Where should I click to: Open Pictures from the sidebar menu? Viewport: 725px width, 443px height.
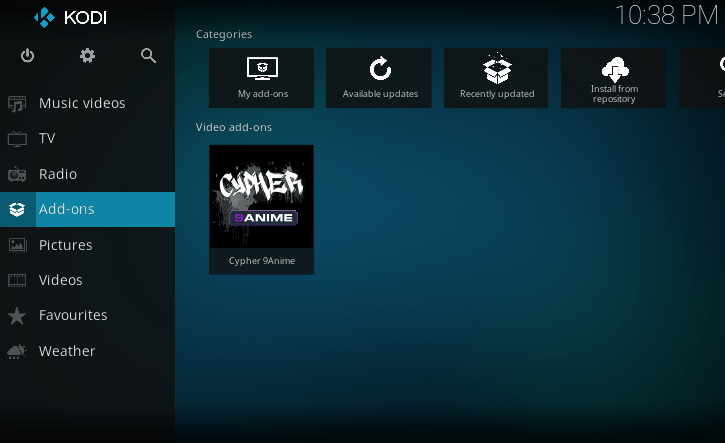[65, 245]
